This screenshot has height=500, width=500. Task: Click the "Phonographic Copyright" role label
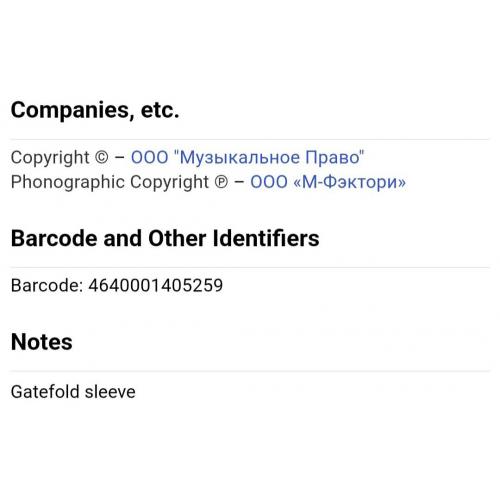point(110,182)
